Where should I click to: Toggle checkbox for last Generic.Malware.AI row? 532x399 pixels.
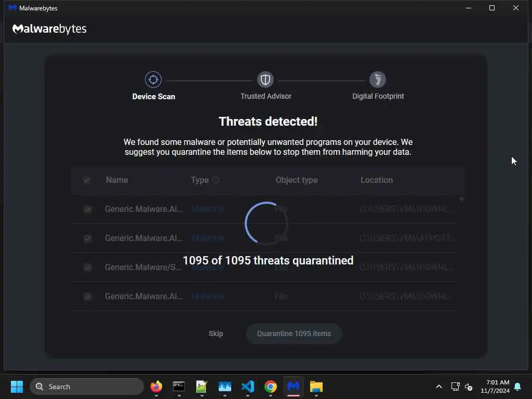(87, 297)
